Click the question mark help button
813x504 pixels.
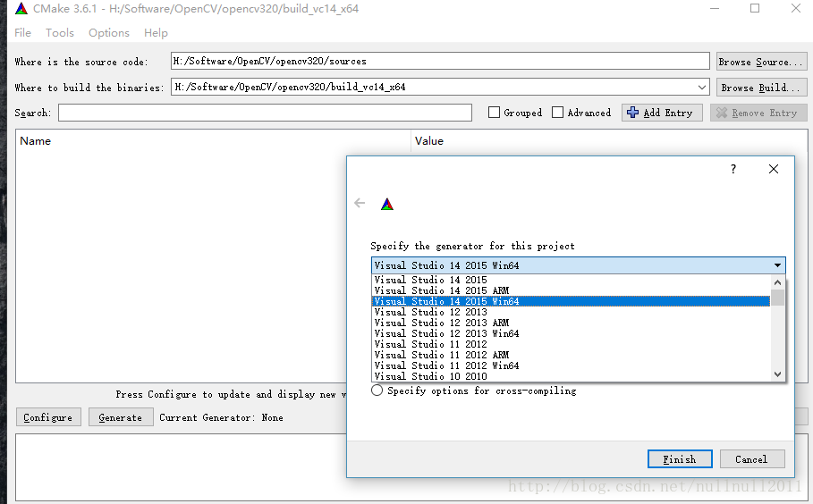tap(733, 169)
